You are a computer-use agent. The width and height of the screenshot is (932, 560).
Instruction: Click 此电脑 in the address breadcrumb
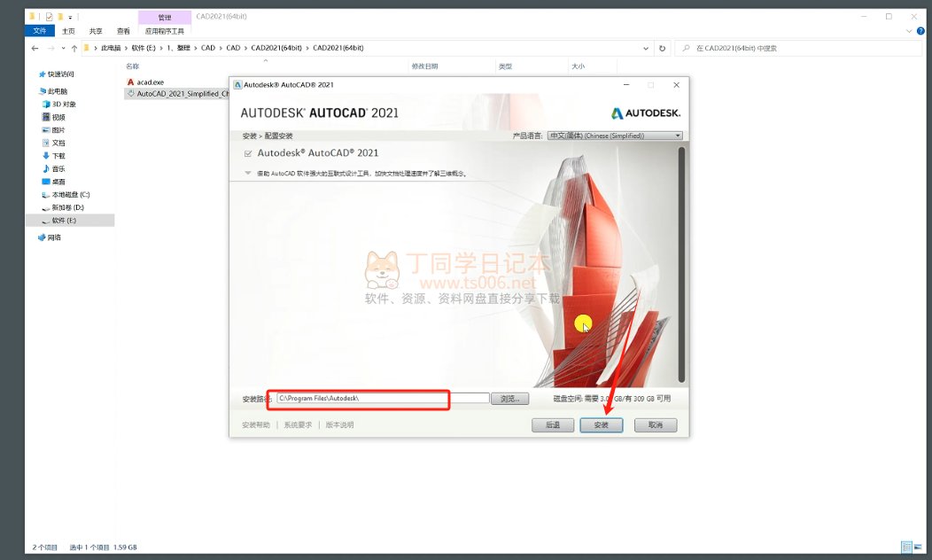pos(111,48)
